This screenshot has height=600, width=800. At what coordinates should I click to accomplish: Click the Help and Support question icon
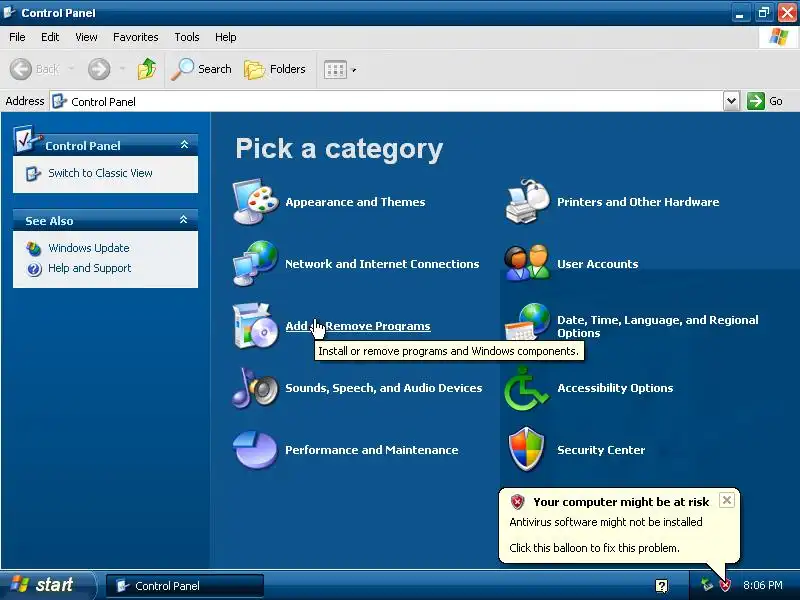click(34, 269)
